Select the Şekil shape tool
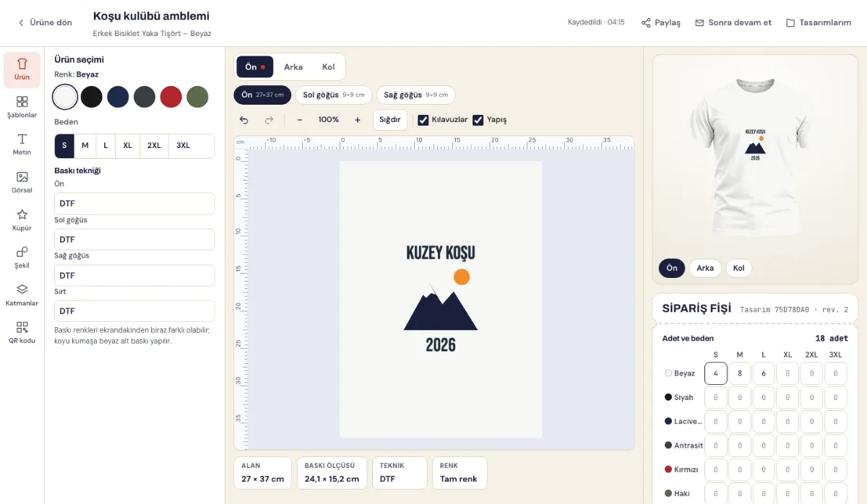The width and height of the screenshot is (867, 504). pyautogui.click(x=22, y=258)
